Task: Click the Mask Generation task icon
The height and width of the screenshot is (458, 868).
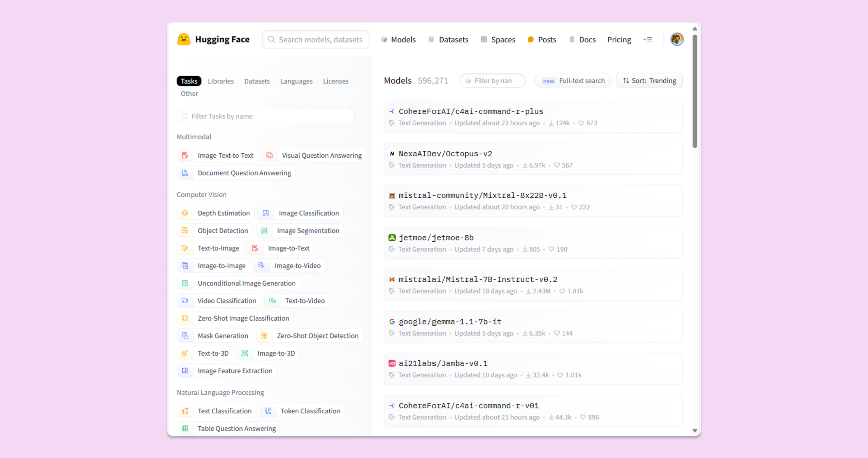Action: [x=185, y=336]
